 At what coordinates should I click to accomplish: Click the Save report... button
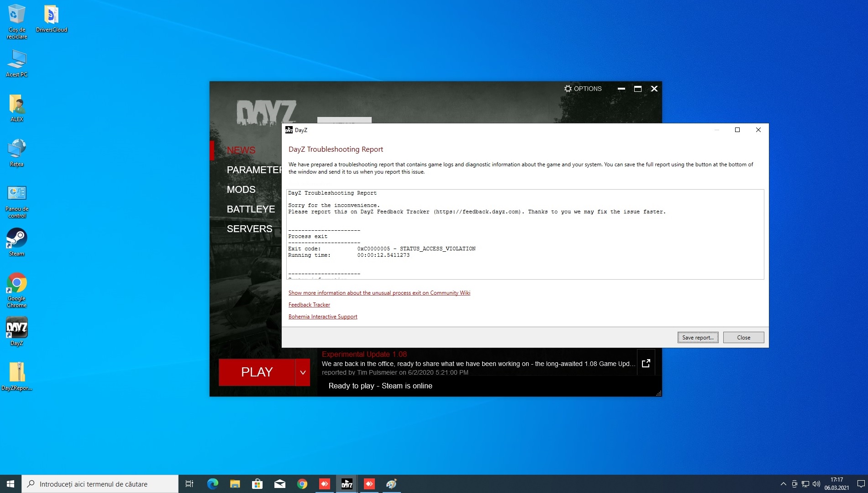[698, 337]
